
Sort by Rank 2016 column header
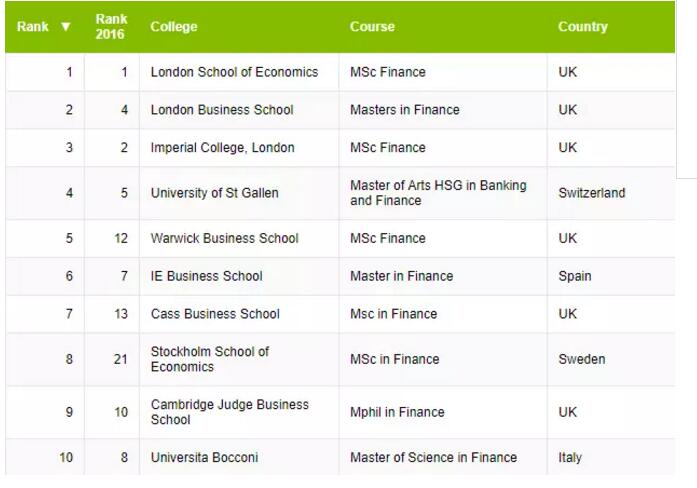[110, 27]
